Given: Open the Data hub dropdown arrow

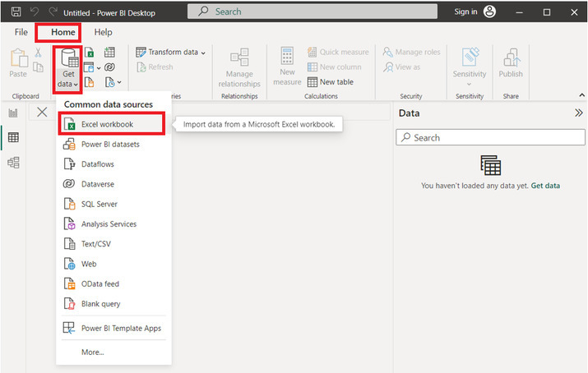Looking at the screenshot, I should [x=99, y=68].
